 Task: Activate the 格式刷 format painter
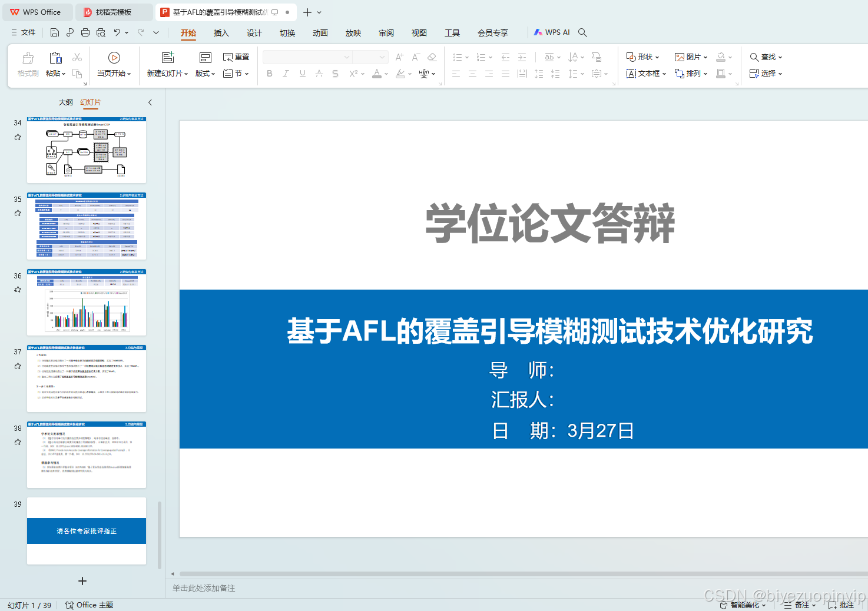[28, 65]
